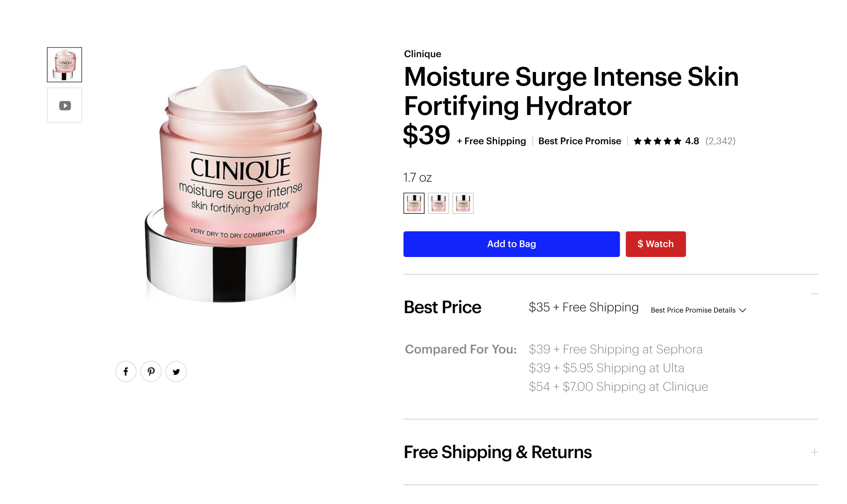This screenshot has width=847, height=504.
Task: Select the first product image thumbnail
Action: pos(64,65)
